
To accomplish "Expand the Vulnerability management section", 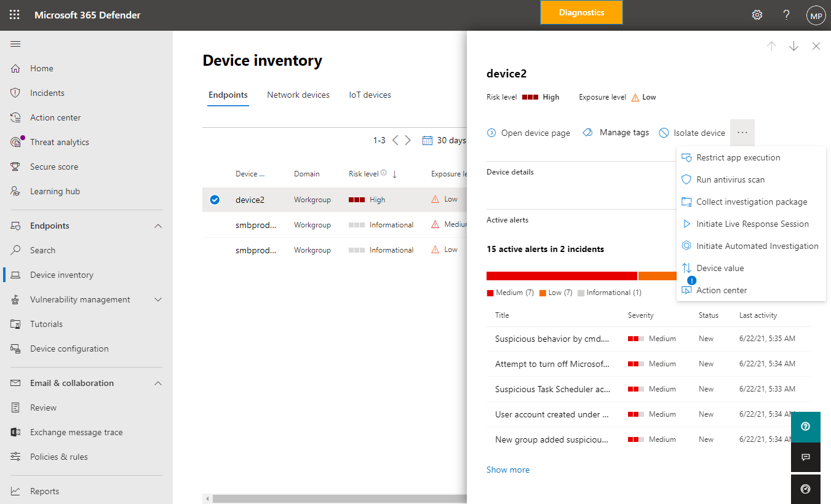I will [158, 300].
